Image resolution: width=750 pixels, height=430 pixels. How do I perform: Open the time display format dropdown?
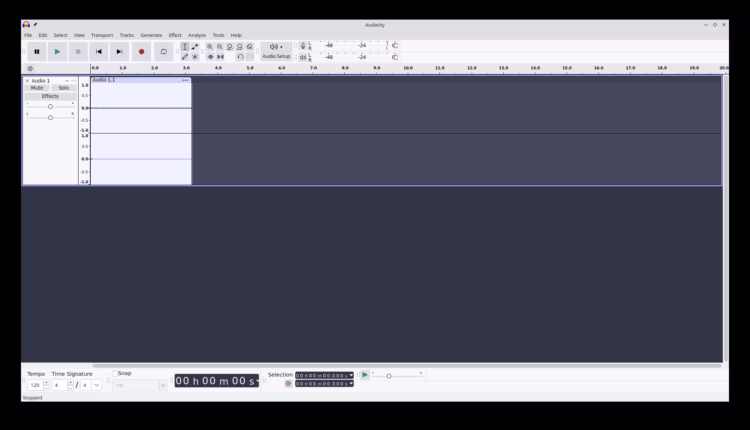(x=257, y=381)
